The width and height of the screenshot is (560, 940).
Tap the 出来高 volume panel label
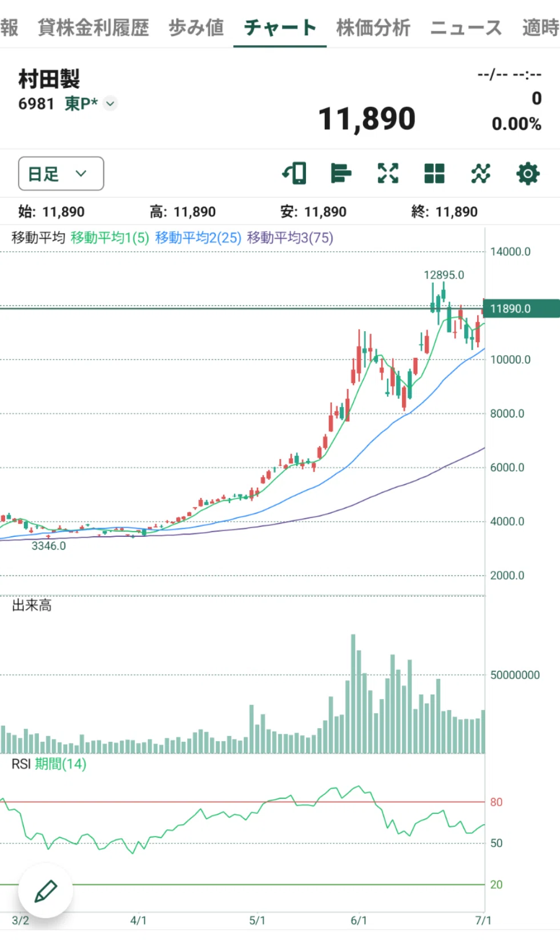pyautogui.click(x=32, y=605)
